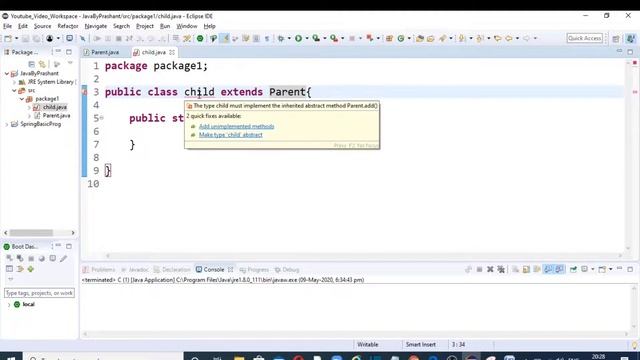
Task: Open the Run button dropdown arrow
Action: 307,38
